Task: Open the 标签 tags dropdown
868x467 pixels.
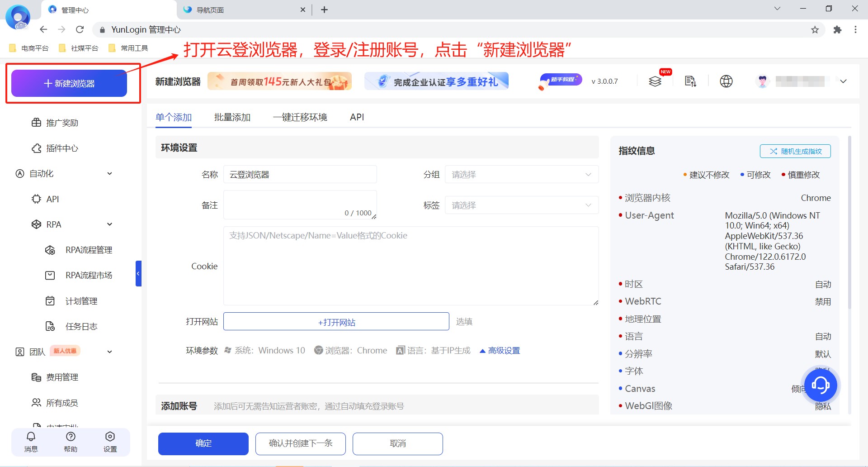Action: pos(521,205)
